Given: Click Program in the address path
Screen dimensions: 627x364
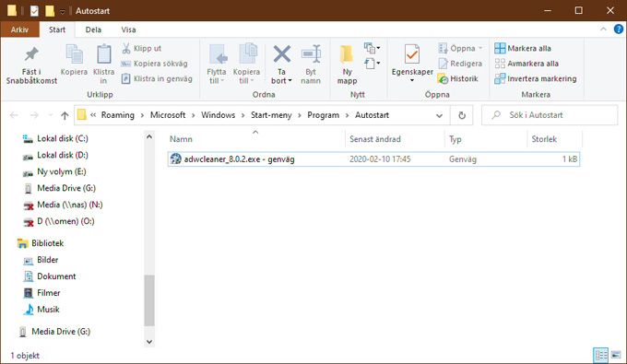Looking at the screenshot, I should (323, 115).
